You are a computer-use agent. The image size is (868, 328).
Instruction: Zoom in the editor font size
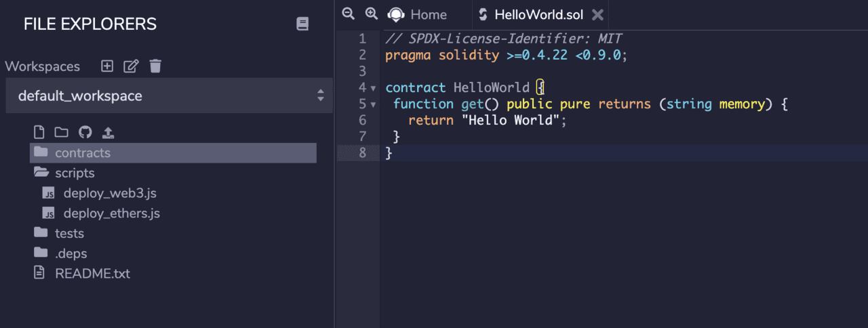[x=371, y=14]
